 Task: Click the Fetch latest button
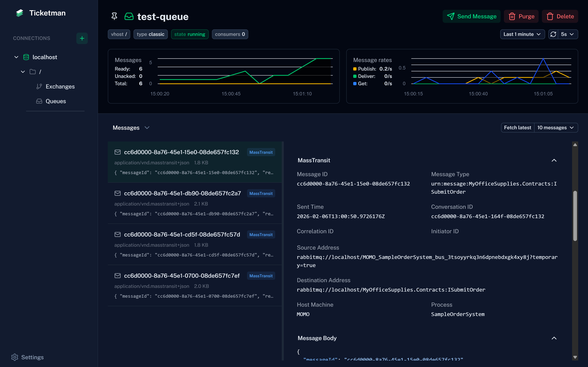pos(517,128)
